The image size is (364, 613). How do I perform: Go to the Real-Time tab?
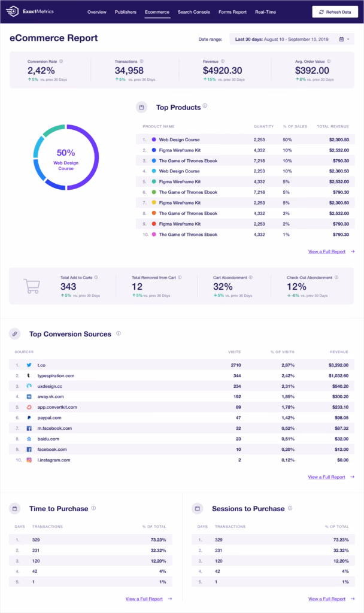(265, 12)
